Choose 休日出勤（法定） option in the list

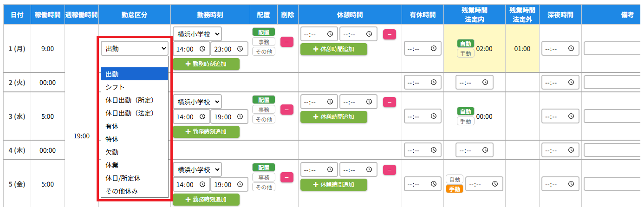[135, 113]
